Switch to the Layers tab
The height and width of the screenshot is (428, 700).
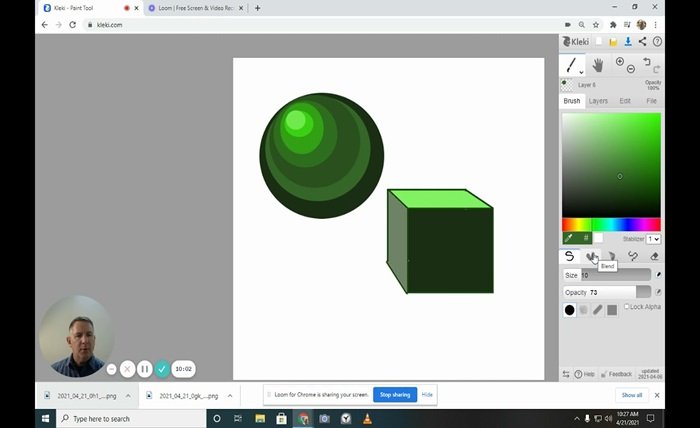click(x=598, y=101)
